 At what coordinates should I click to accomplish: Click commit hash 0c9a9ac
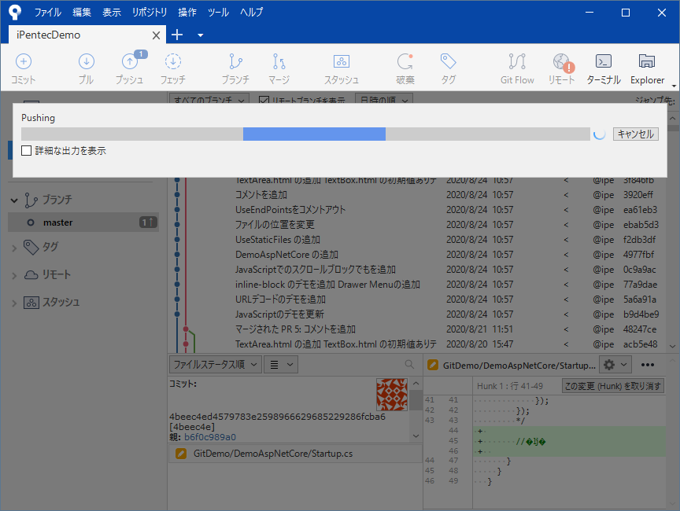click(x=640, y=269)
